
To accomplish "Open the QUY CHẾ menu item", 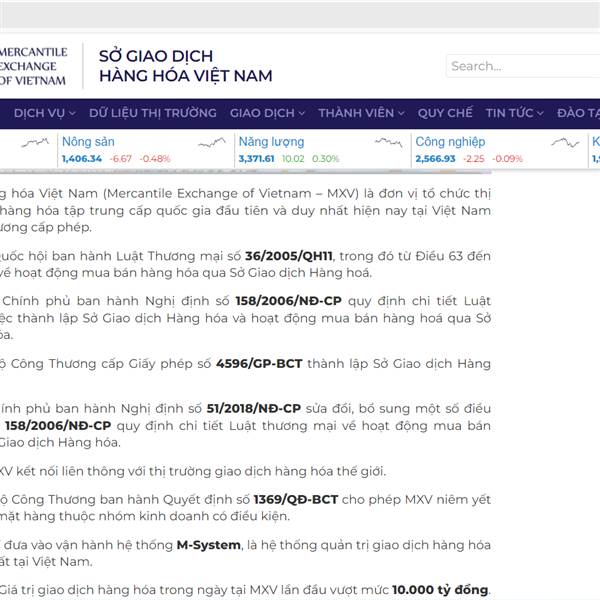I will [445, 113].
